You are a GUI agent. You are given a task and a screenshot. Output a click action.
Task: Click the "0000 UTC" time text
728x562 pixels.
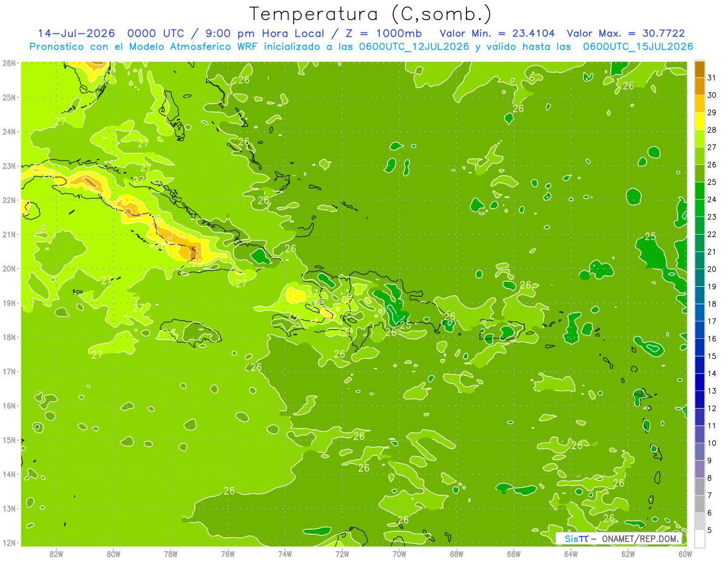click(x=156, y=33)
